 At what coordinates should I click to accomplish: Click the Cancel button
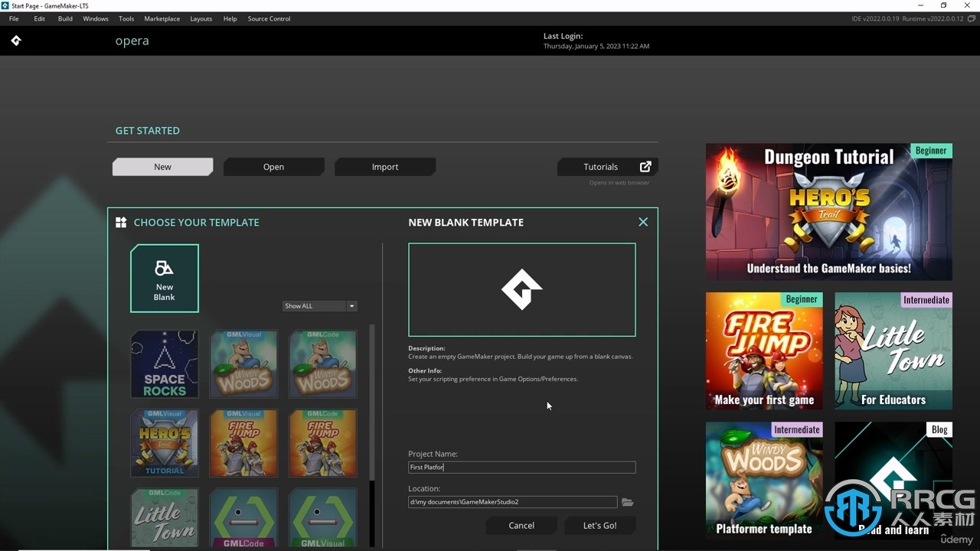(x=521, y=525)
